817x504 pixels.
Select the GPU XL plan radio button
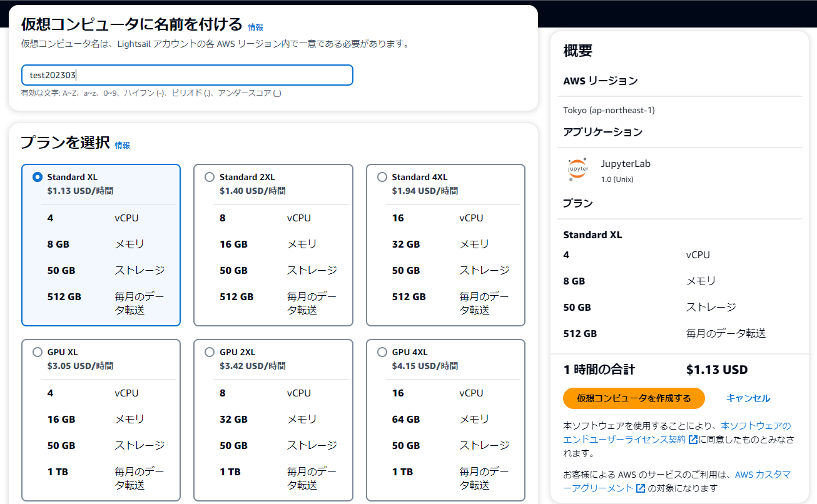coord(38,352)
